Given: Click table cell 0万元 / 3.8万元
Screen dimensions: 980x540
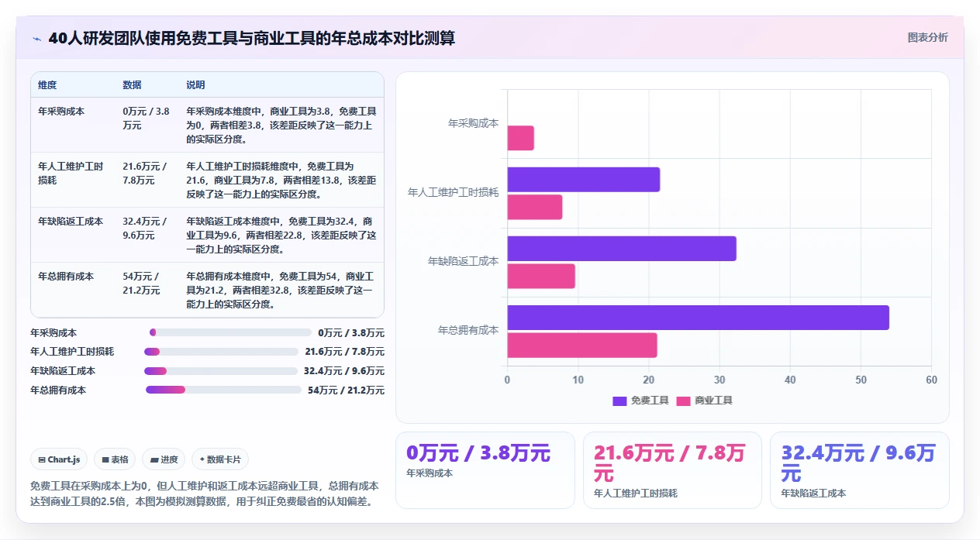Looking at the screenshot, I should coord(146,119).
